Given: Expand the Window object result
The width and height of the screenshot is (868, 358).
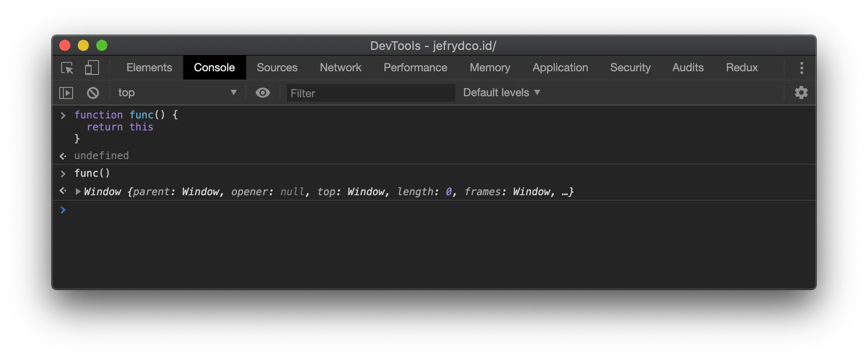Looking at the screenshot, I should (x=78, y=191).
